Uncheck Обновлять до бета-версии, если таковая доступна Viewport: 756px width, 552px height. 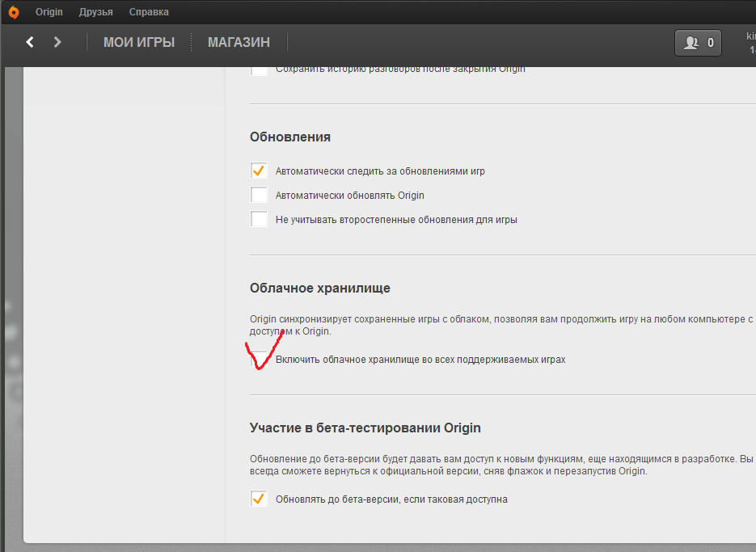coord(259,499)
